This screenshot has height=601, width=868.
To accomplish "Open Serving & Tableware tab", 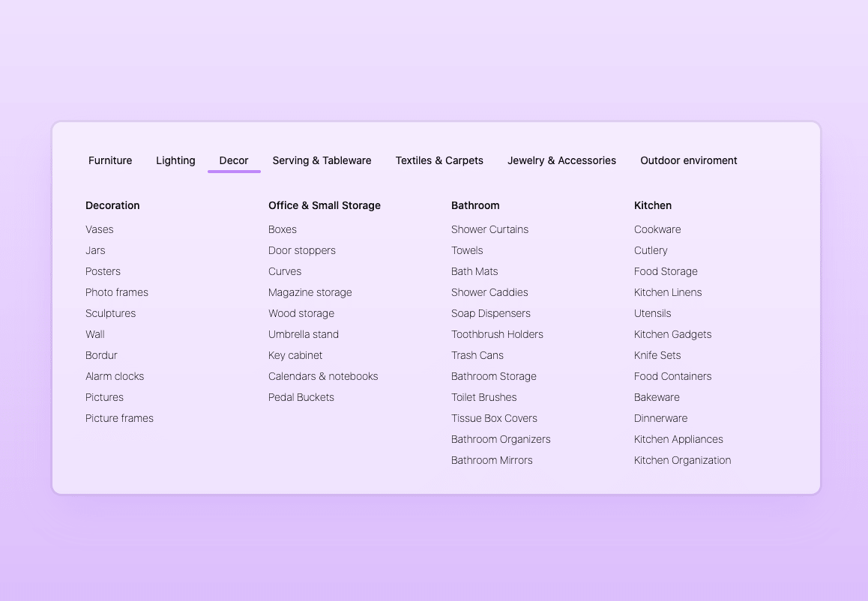I will [x=322, y=160].
